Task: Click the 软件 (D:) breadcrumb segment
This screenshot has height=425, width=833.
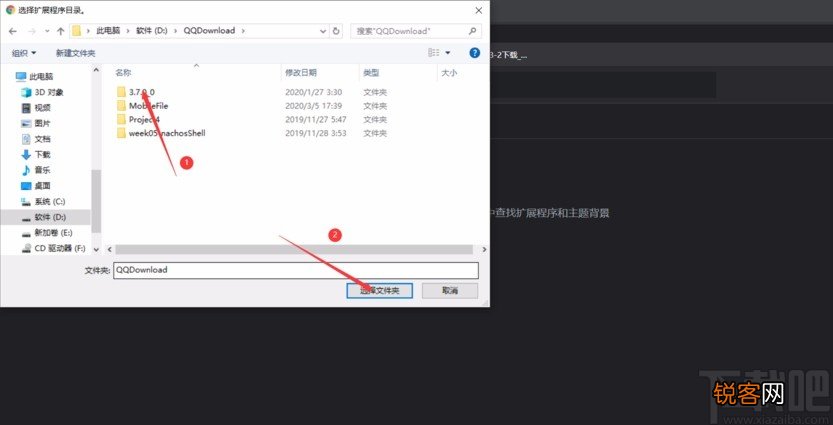Action: tap(151, 31)
